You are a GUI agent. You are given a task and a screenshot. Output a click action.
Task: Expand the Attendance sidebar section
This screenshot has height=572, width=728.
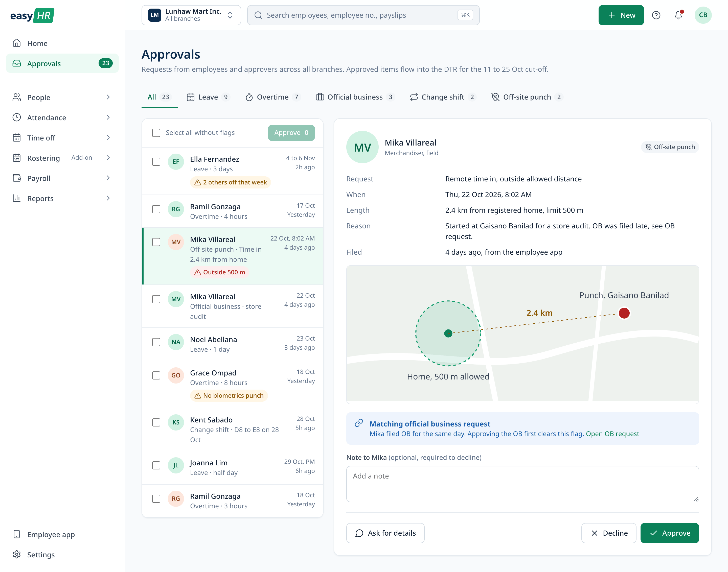62,117
